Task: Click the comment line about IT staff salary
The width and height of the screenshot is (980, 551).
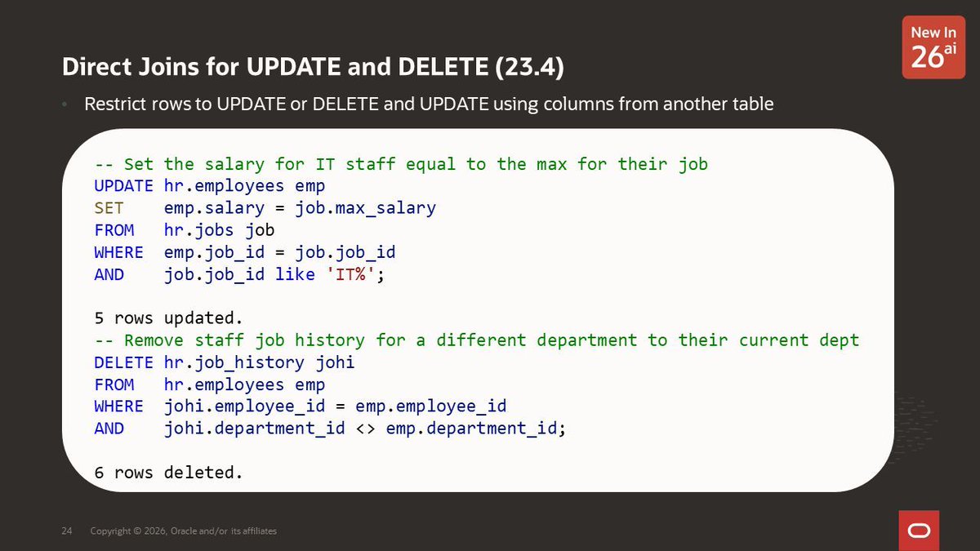Action: (x=401, y=164)
